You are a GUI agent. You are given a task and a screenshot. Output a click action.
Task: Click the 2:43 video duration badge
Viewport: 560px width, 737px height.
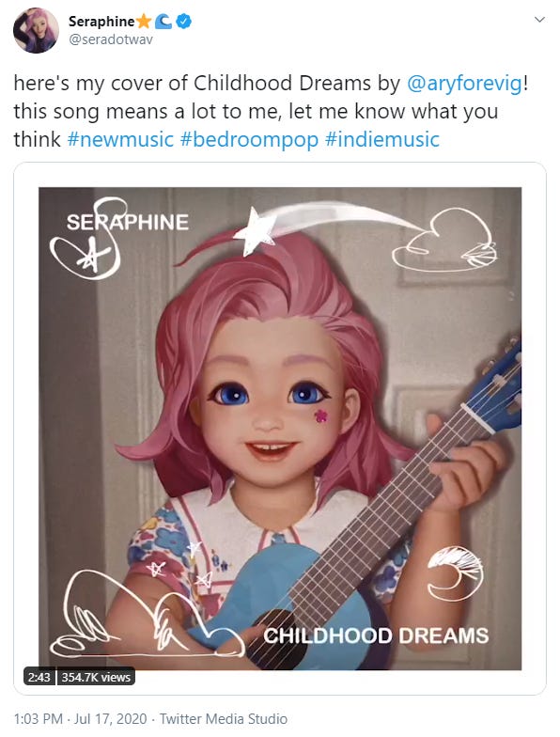click(39, 677)
